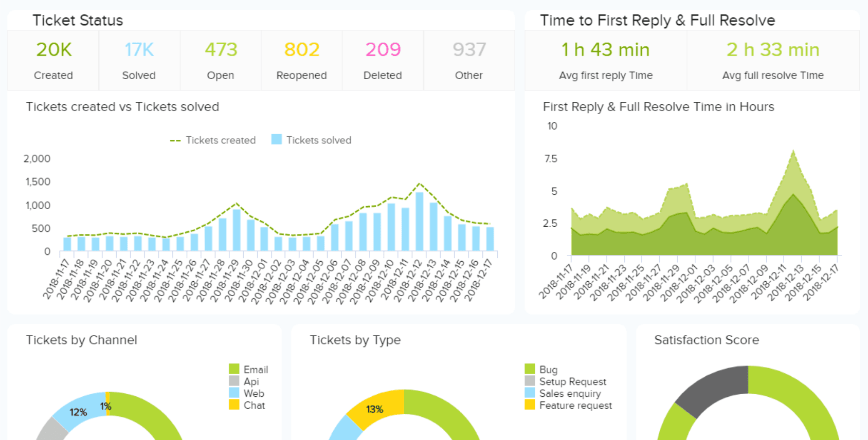
Task: Select the Avg first reply Time card
Action: 606,60
